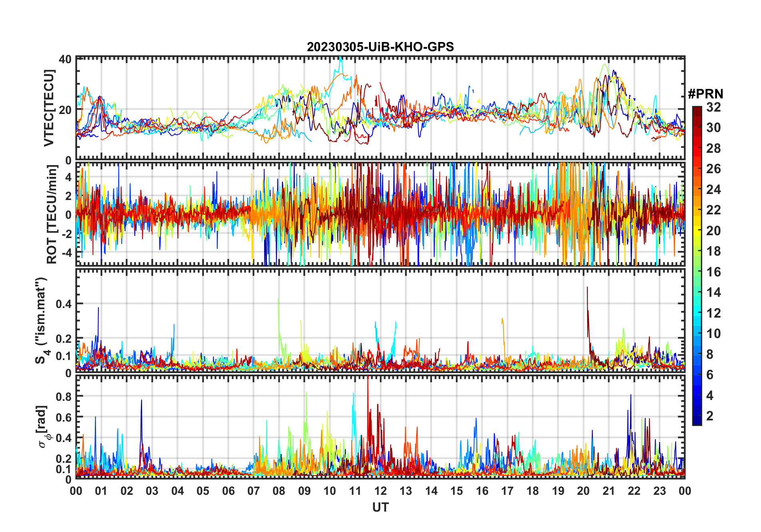Screen dimensions: 761x532
Task: Click colorbar tick label "26"
Action: point(713,169)
